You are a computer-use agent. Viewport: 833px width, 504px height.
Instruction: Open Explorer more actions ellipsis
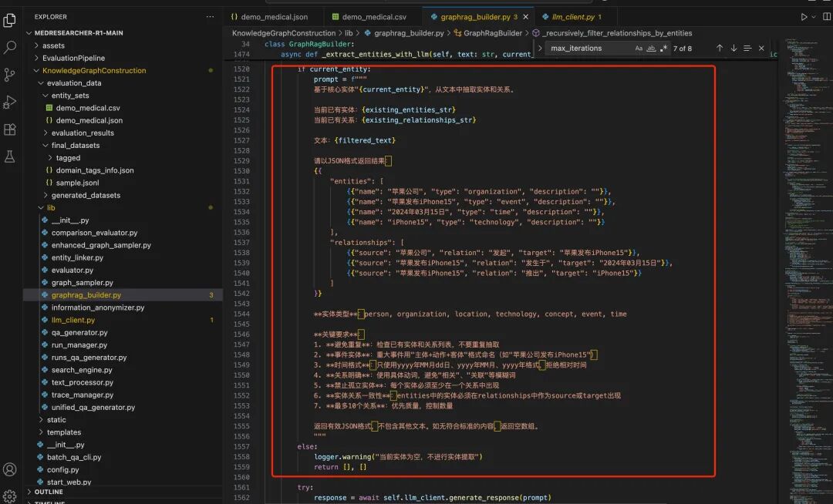tap(211, 16)
